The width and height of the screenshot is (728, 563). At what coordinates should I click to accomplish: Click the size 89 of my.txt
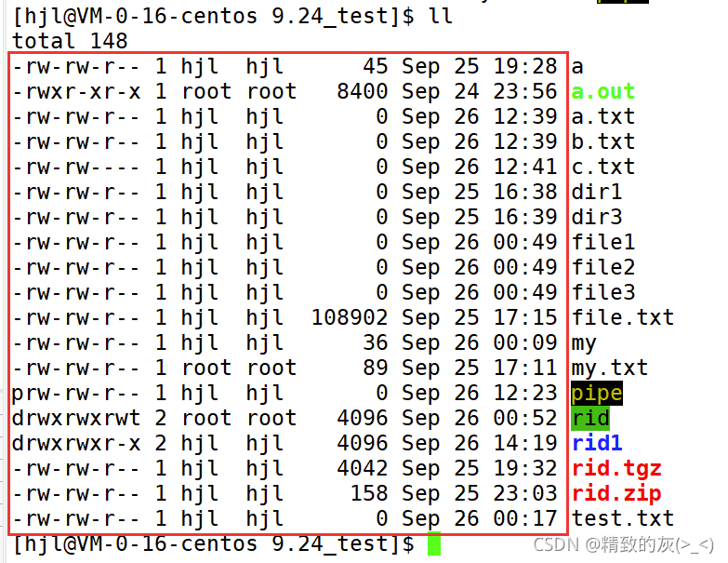click(x=375, y=368)
